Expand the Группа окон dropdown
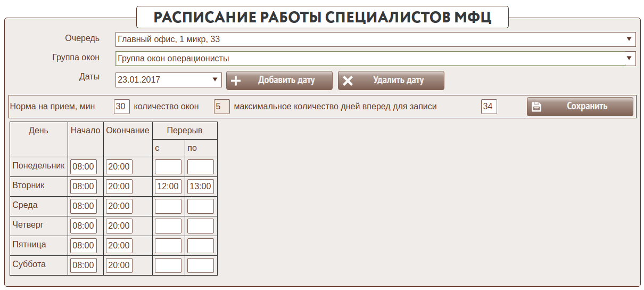 pyautogui.click(x=629, y=58)
